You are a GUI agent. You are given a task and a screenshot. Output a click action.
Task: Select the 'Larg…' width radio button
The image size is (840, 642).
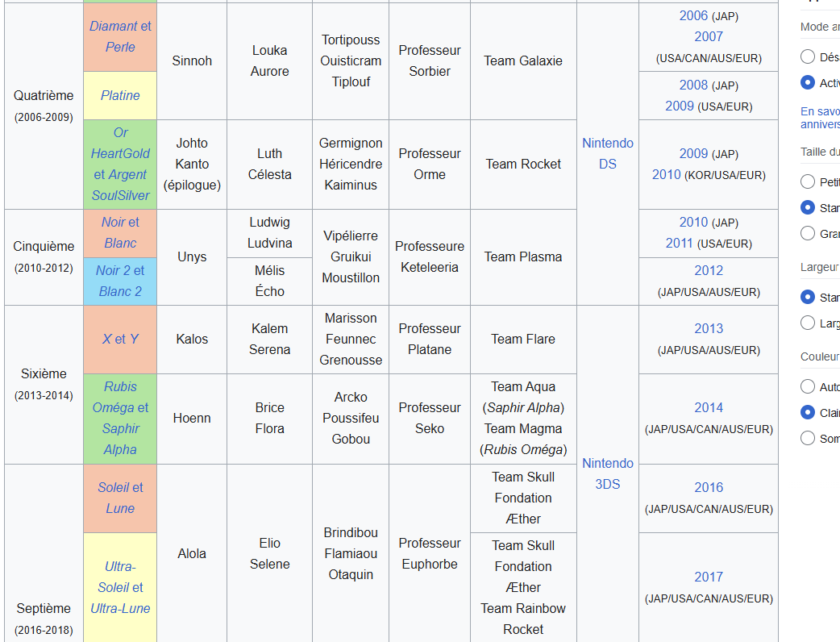point(807,323)
